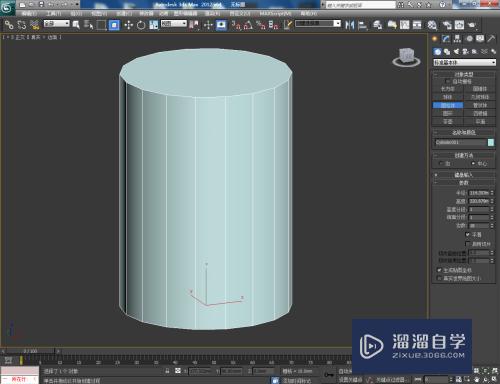Open the Layer Manager
This screenshot has width=500, height=384.
click(x=377, y=25)
